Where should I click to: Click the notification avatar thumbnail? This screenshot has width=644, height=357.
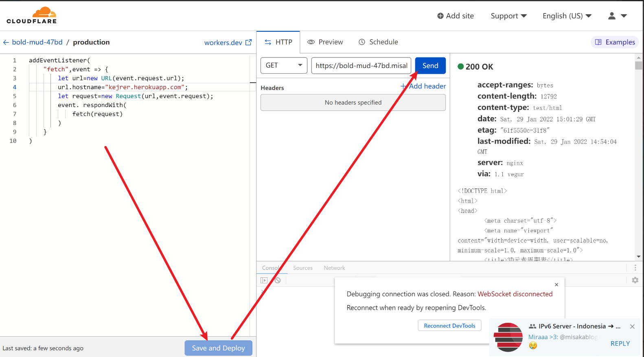click(x=508, y=337)
